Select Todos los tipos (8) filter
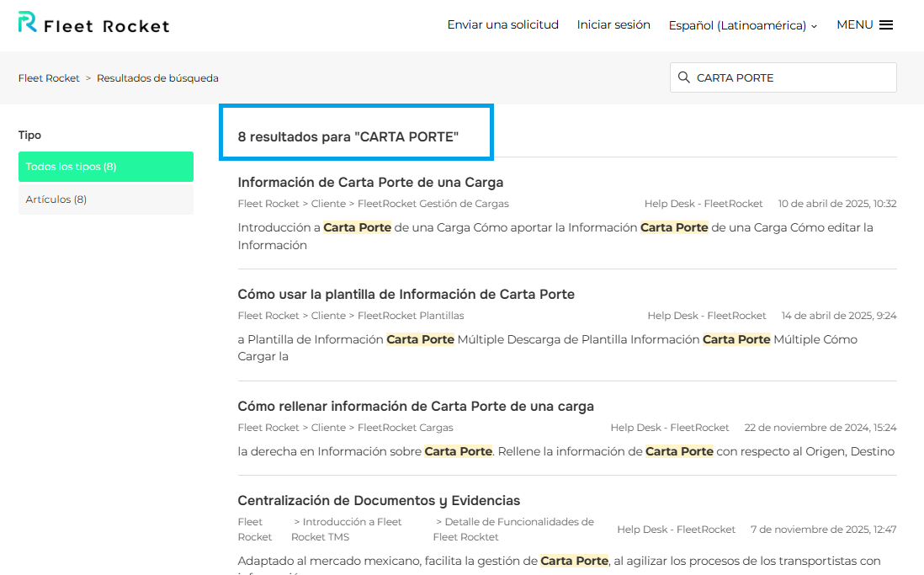This screenshot has width=924, height=575. 106,167
